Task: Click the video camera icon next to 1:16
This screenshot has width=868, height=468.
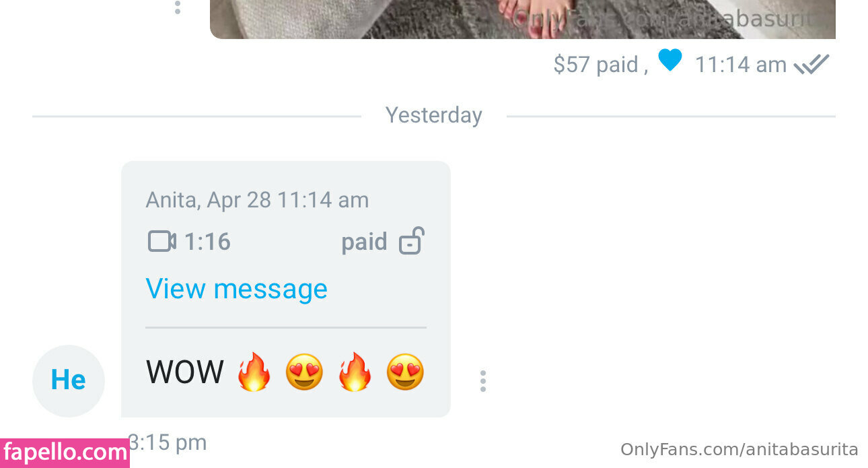Action: [x=161, y=241]
